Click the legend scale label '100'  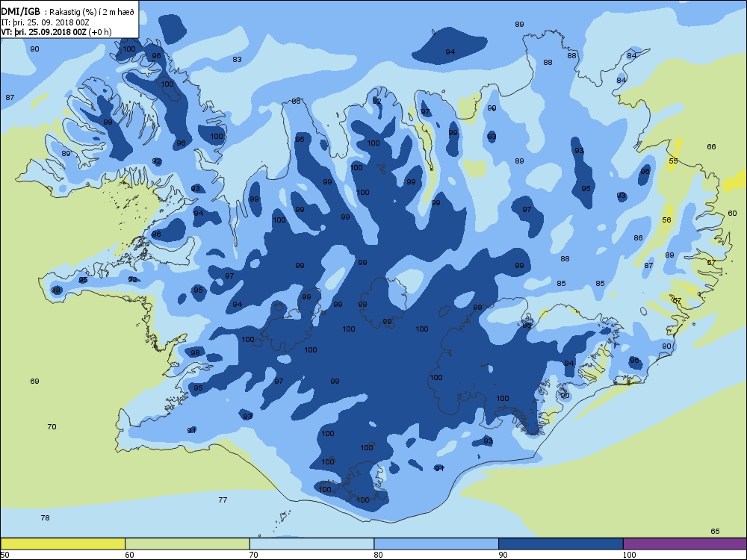tap(629, 555)
